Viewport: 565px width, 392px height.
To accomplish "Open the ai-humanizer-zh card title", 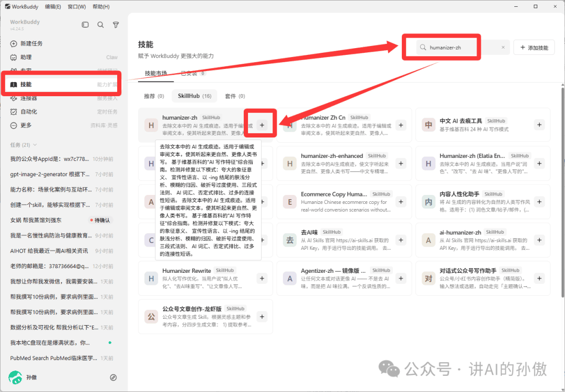I will [x=460, y=233].
